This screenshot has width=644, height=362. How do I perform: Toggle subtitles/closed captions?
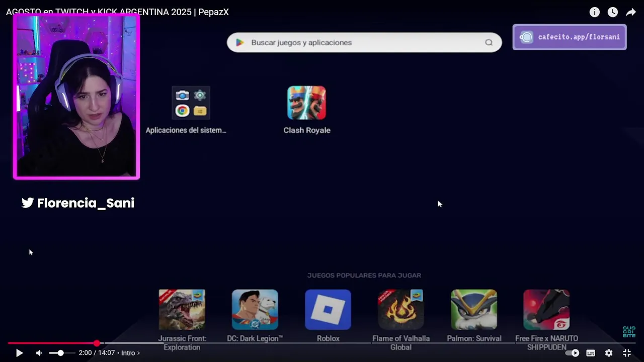pos(591,353)
